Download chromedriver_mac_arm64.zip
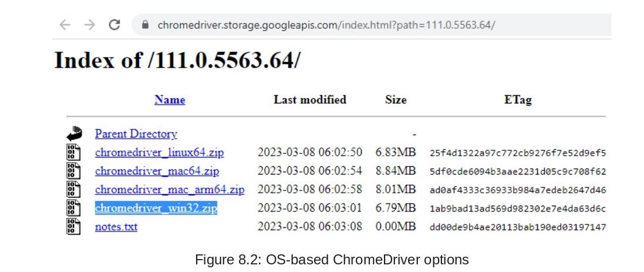This screenshot has height=272, width=644. (x=170, y=190)
